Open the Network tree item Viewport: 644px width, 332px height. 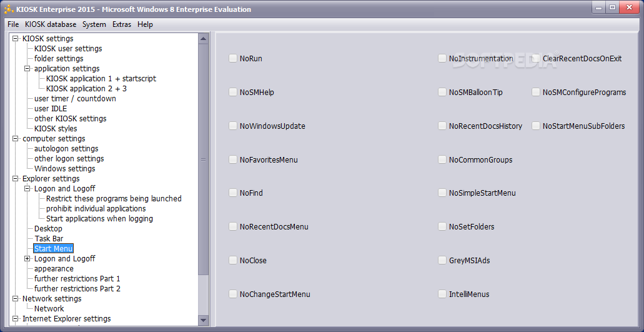point(49,309)
